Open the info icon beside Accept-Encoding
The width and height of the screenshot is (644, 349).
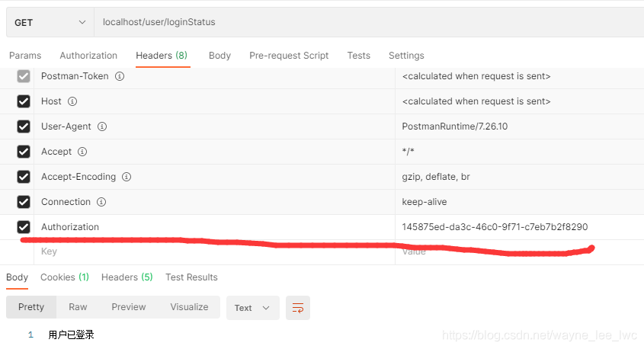[x=127, y=177]
